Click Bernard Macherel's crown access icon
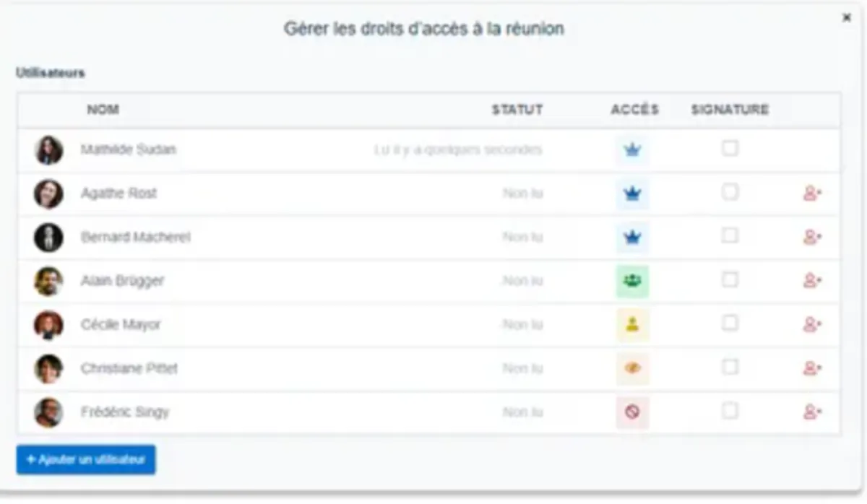This screenshot has height=504, width=867. coord(633,238)
